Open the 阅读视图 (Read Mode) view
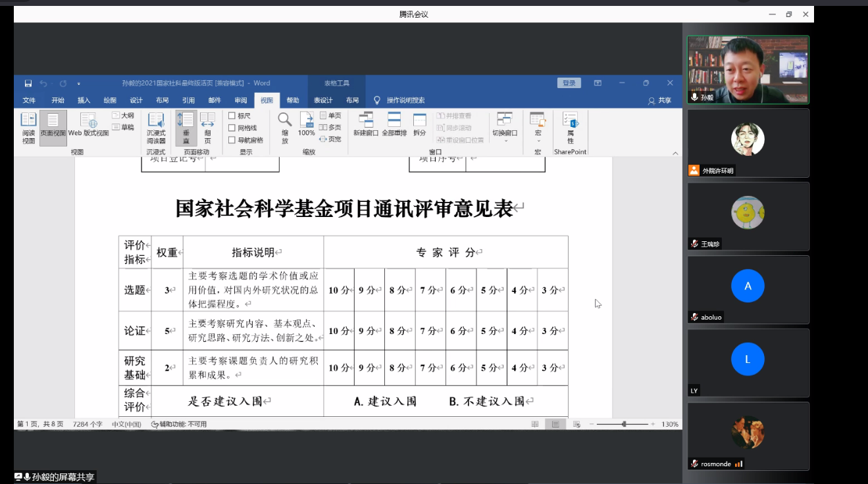The width and height of the screenshot is (868, 484). pos(28,128)
